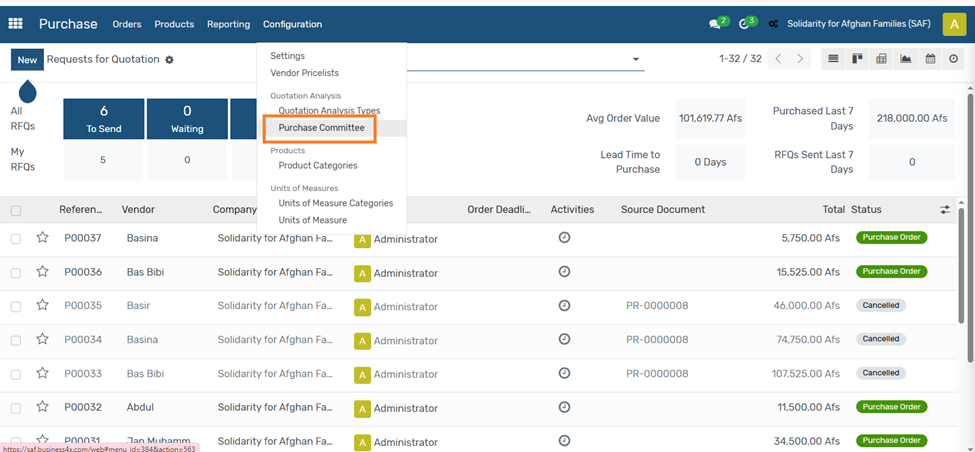
Task: Go to next page of records
Action: coord(800,59)
